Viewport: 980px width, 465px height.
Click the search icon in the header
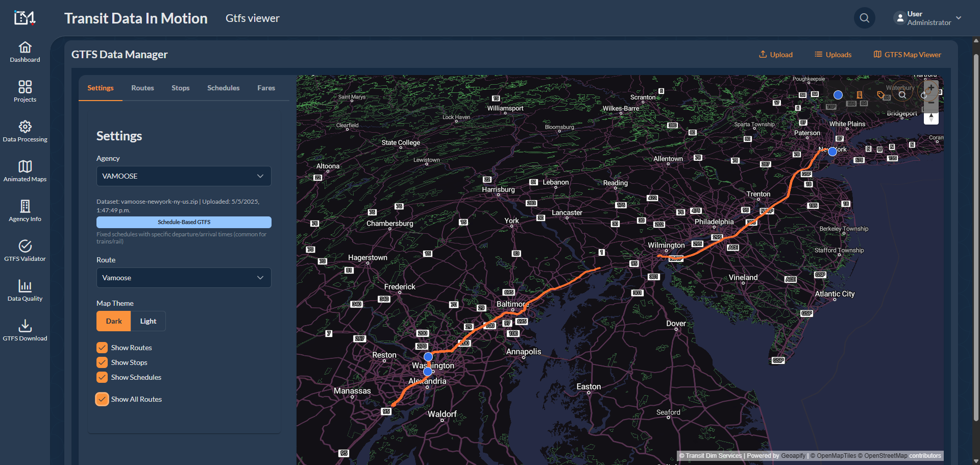coord(864,18)
